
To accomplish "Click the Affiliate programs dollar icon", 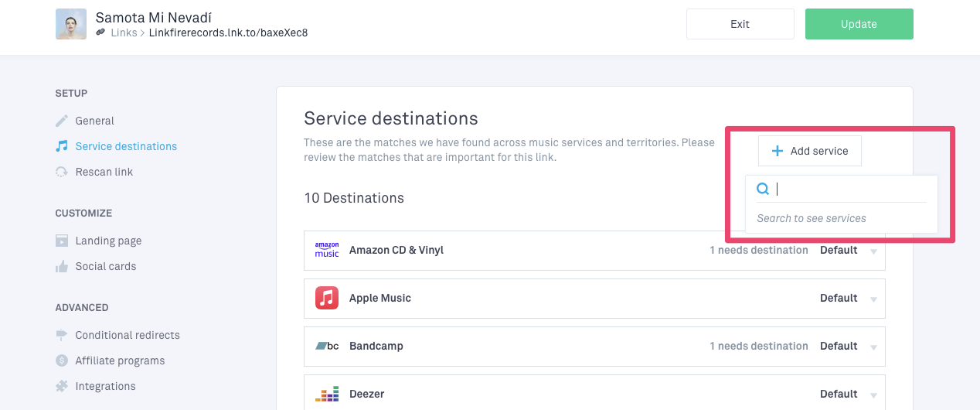I will [62, 360].
